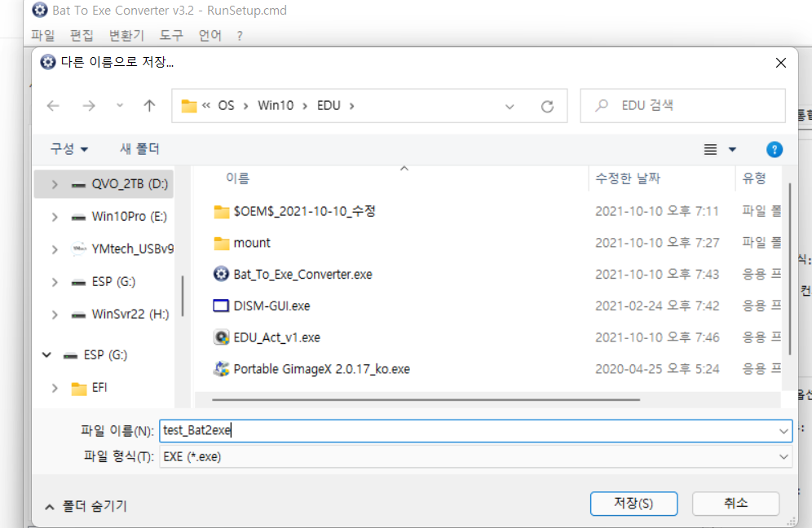Expand YMtech_USBv9 drive
The image size is (812, 528).
(55, 249)
